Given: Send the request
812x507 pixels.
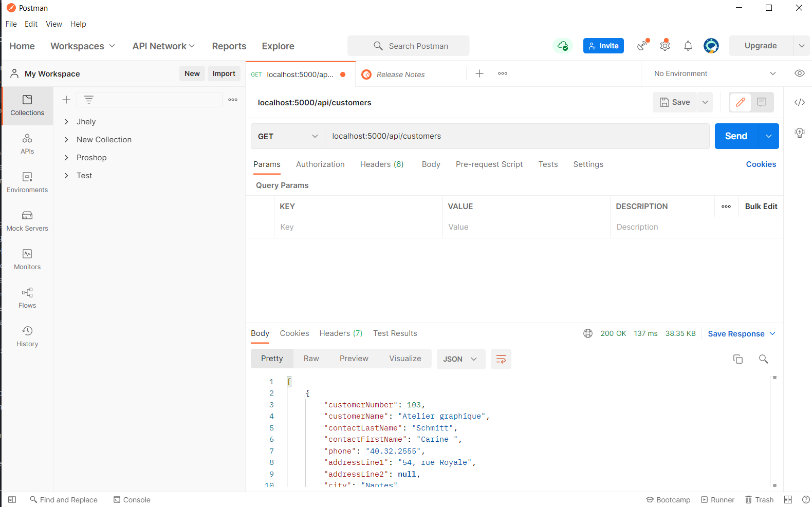Looking at the screenshot, I should (x=736, y=136).
